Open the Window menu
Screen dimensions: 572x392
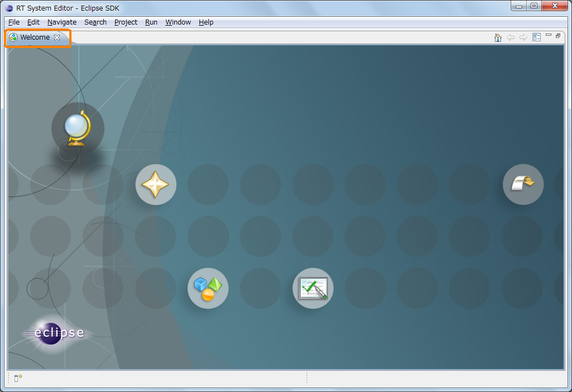[178, 22]
